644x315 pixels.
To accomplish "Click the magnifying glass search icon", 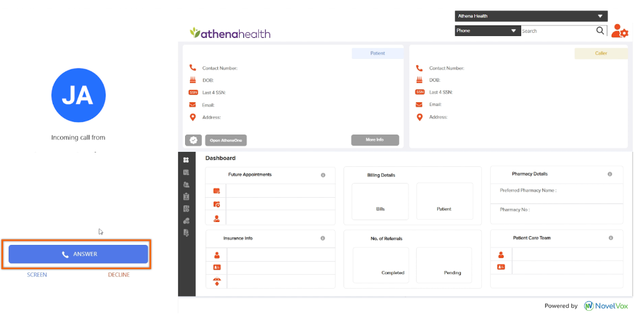I will click(600, 31).
